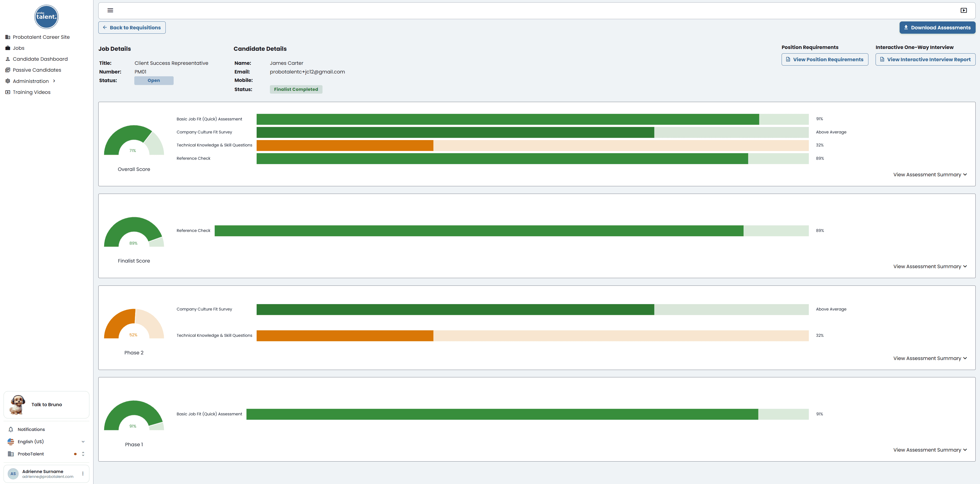Click the Finalist Completed status badge

coord(296,89)
